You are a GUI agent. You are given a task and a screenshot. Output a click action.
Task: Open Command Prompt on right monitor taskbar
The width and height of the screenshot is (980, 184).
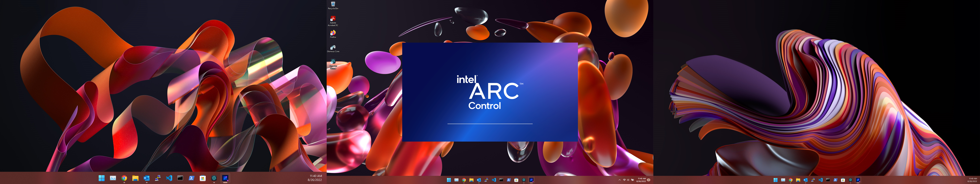coord(828,180)
